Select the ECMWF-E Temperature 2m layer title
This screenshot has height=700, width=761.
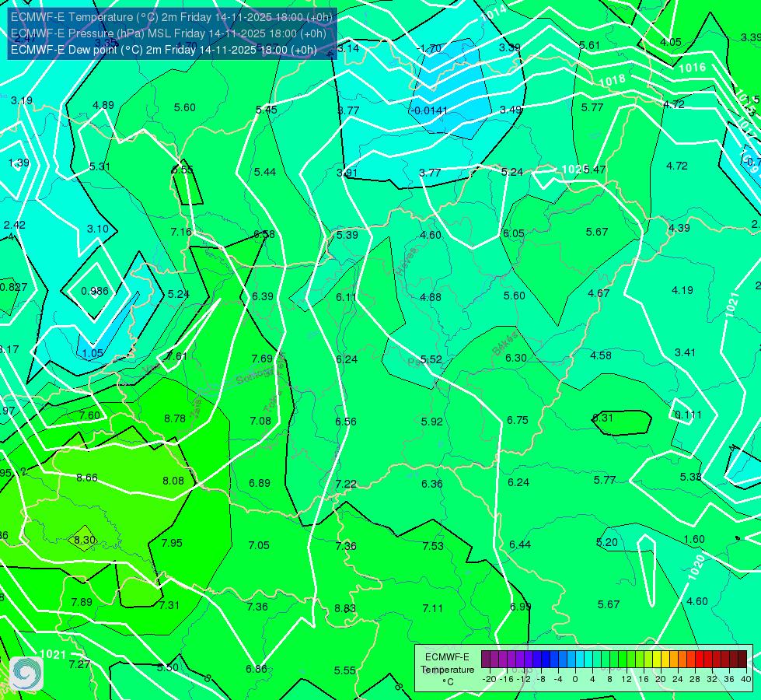(172, 17)
